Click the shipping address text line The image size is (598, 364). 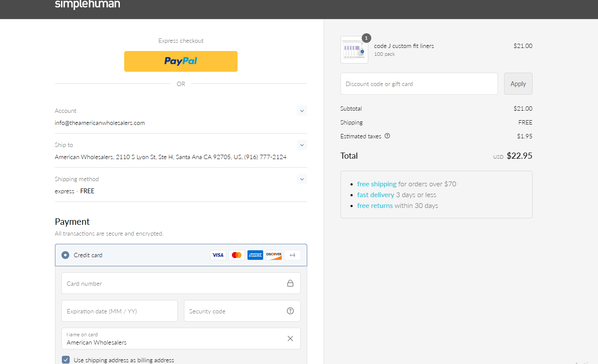(170, 157)
